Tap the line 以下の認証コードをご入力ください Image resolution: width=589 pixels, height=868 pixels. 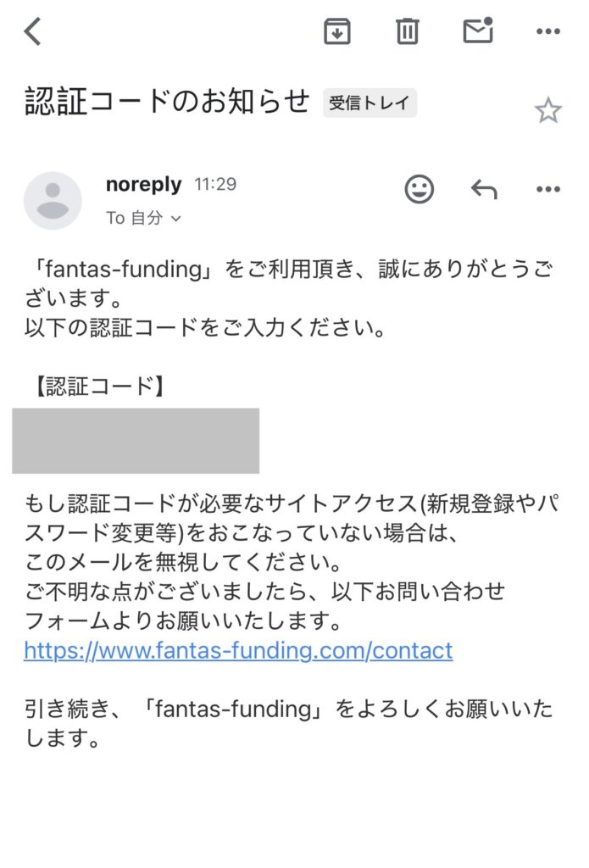pos(205,328)
